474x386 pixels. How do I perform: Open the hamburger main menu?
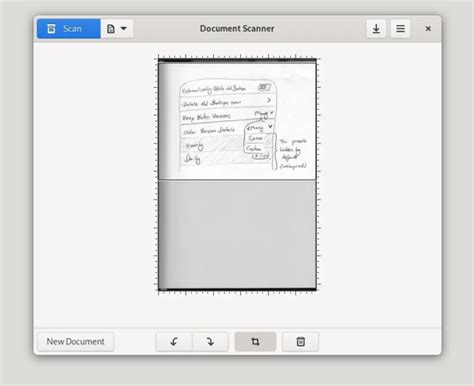click(x=400, y=29)
